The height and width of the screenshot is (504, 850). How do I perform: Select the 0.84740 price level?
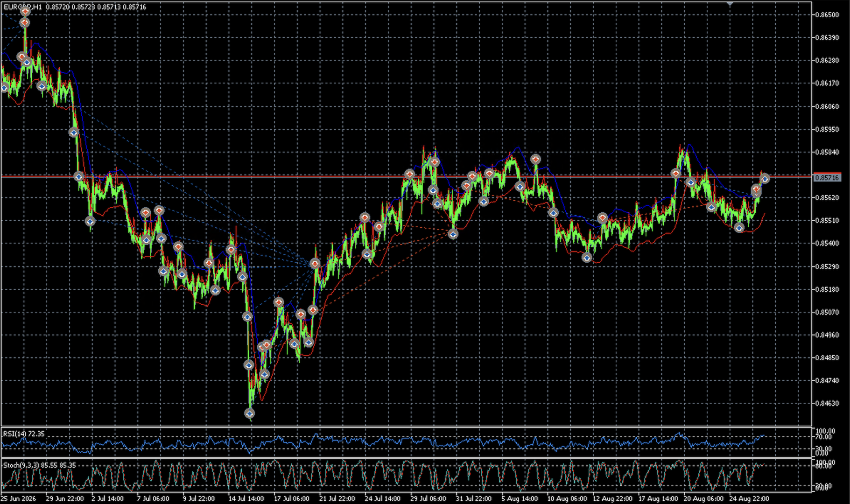pos(827,380)
